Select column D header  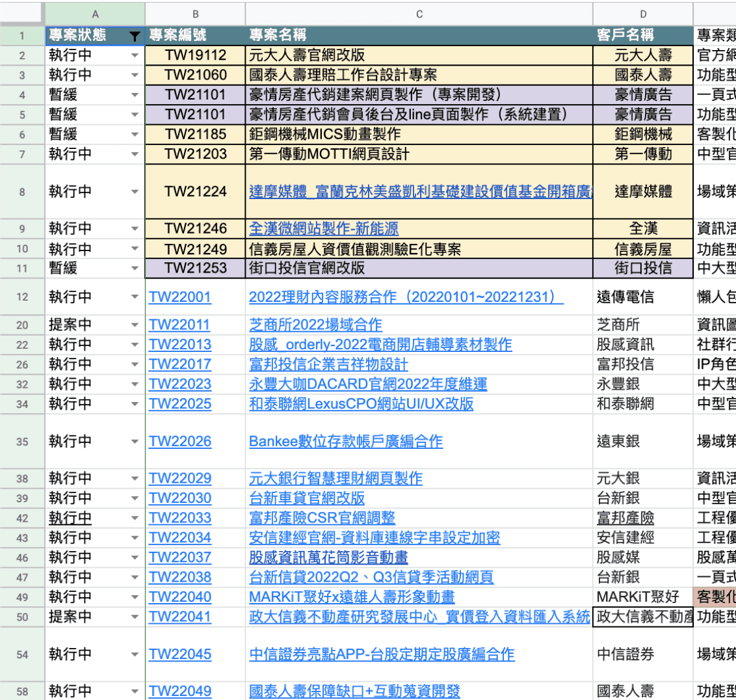click(643, 14)
